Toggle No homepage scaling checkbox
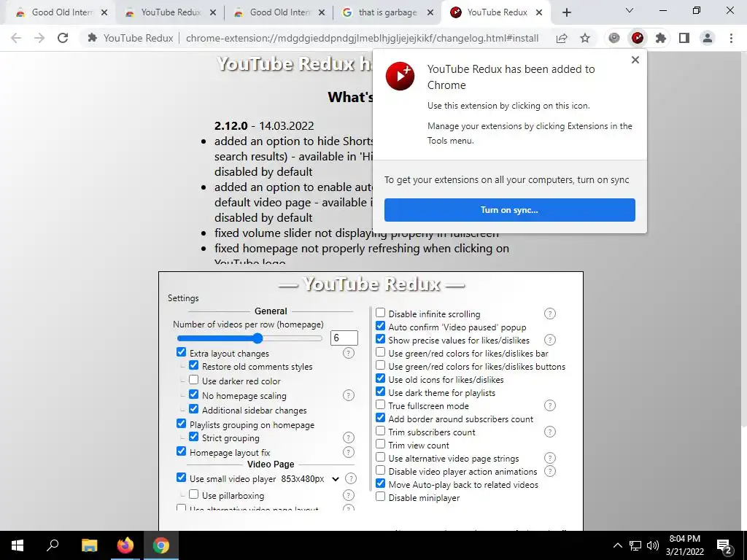The image size is (747, 560). click(x=193, y=394)
